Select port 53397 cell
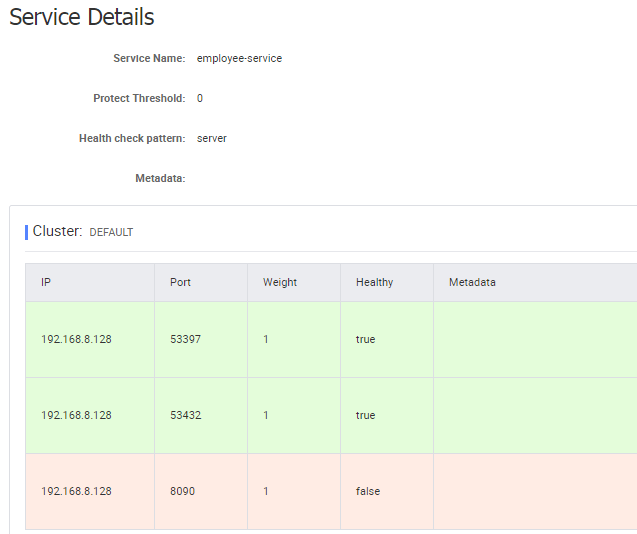The width and height of the screenshot is (637, 534). pos(186,340)
